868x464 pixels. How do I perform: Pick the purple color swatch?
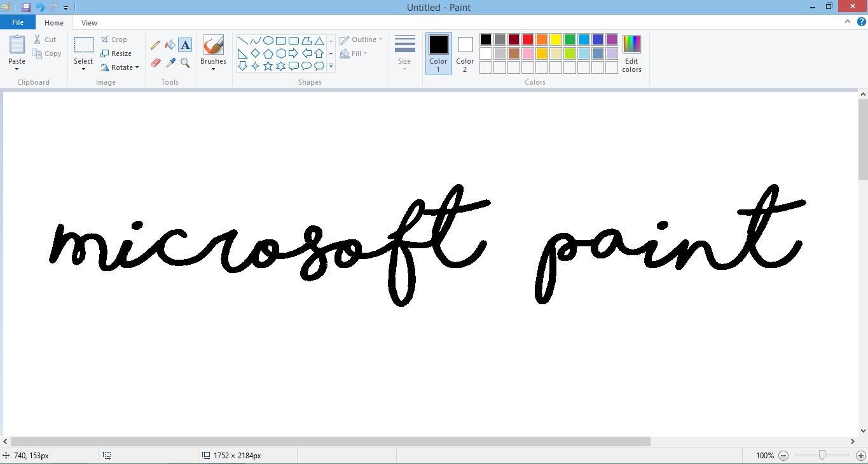click(x=612, y=39)
